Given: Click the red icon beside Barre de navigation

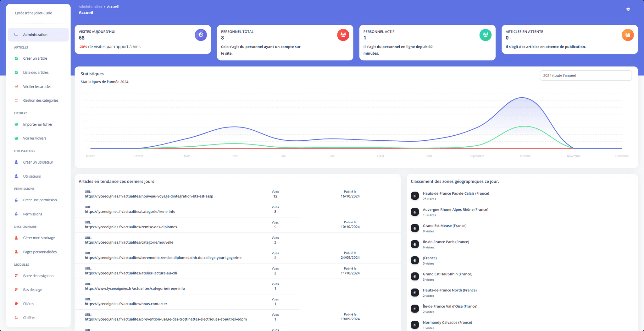Looking at the screenshot, I should click(16, 276).
